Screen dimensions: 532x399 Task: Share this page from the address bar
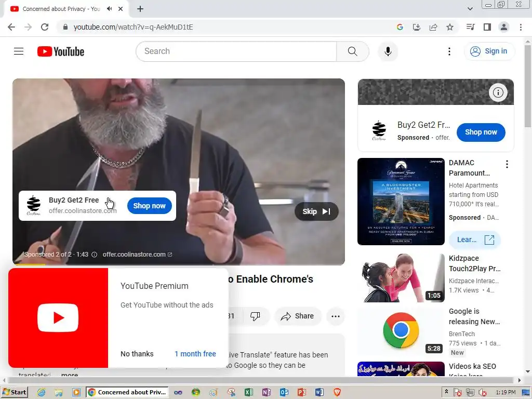[x=433, y=27]
